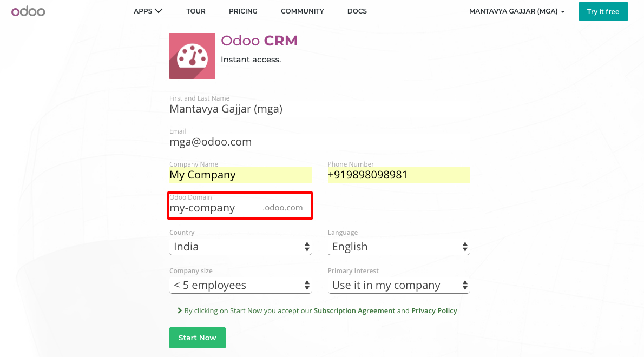Focus the First and Last Name field
Viewport: 644px width, 357px height.
tap(319, 109)
